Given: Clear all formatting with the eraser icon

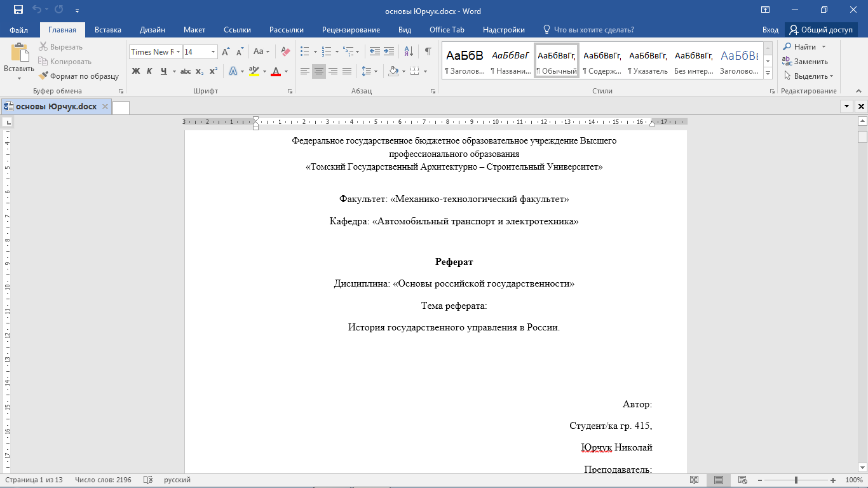Looking at the screenshot, I should point(285,52).
